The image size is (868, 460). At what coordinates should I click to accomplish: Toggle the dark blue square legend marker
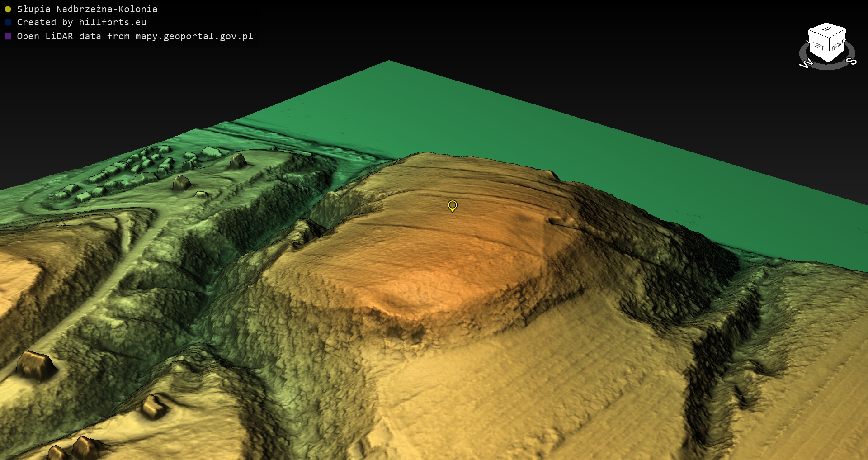tap(8, 22)
